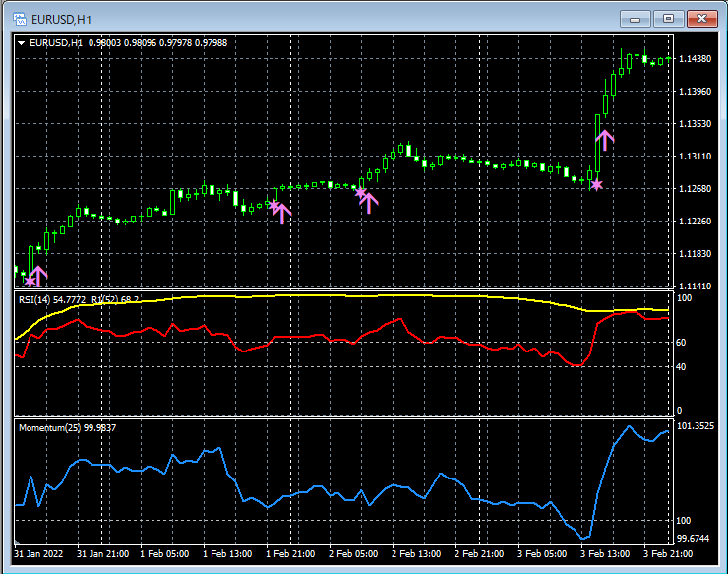The height and width of the screenshot is (574, 728).
Task: Select the 31 Jan 2022 date label
Action: click(x=41, y=553)
